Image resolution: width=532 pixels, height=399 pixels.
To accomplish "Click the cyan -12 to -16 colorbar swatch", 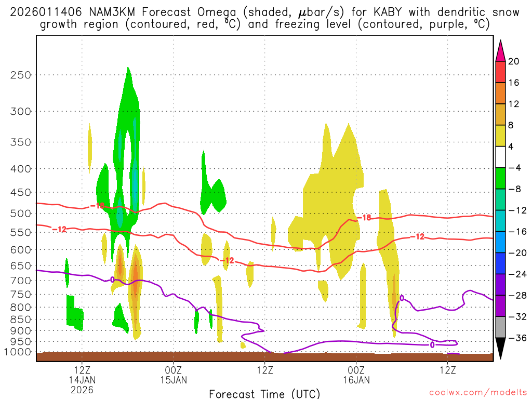I will point(500,221).
